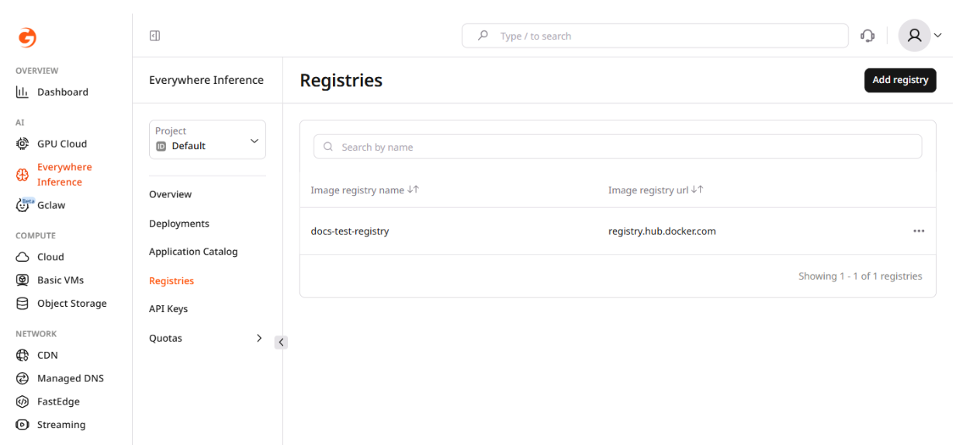
Task: Click the Gclaw beta face icon
Action: pos(23,205)
